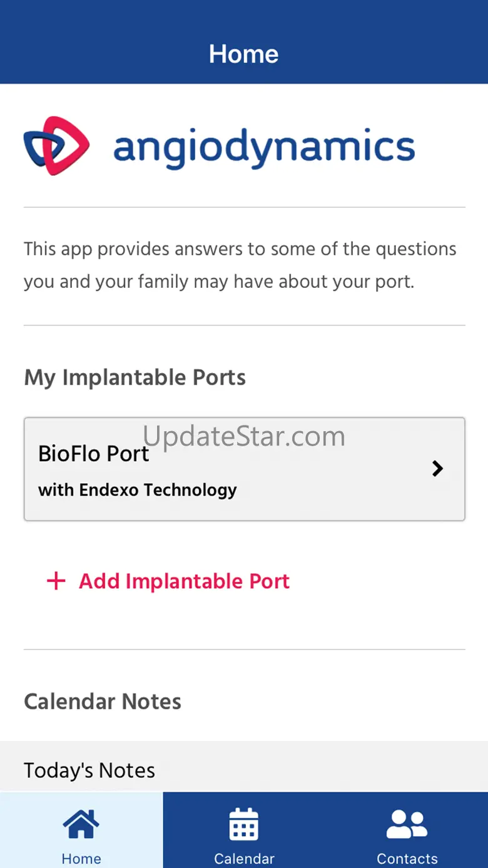Viewport: 488px width, 868px height.
Task: Tap the AngioDynamics triangular logo icon
Action: [56, 146]
